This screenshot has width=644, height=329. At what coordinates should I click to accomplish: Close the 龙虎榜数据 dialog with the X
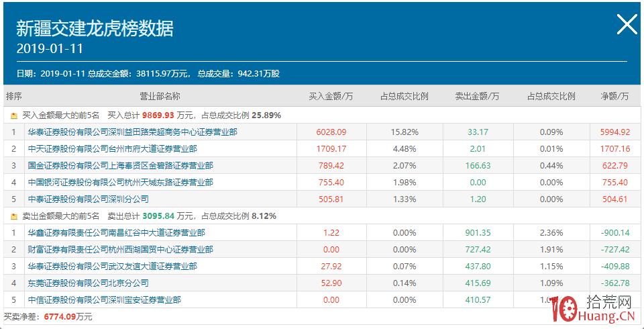pos(627,24)
